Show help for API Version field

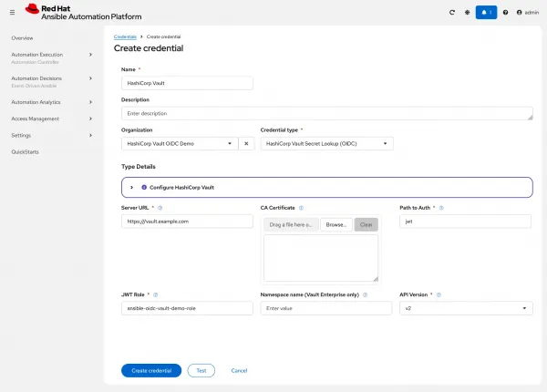439,295
